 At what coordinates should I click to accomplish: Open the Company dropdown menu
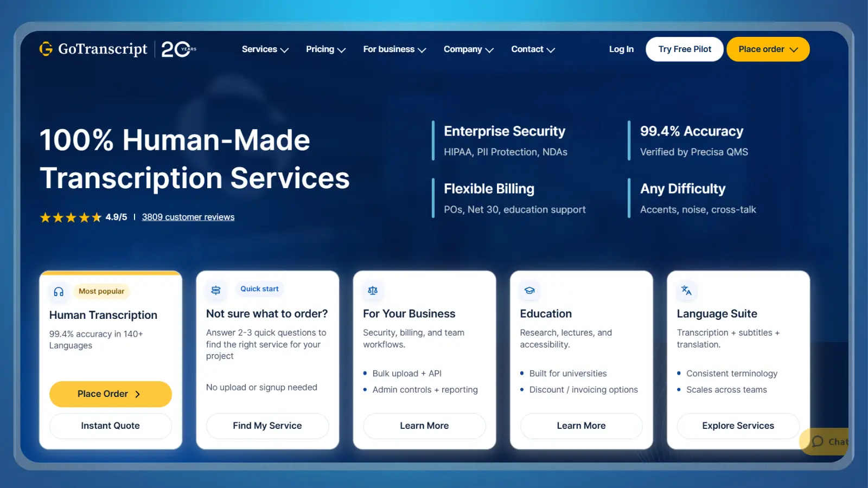tap(468, 49)
